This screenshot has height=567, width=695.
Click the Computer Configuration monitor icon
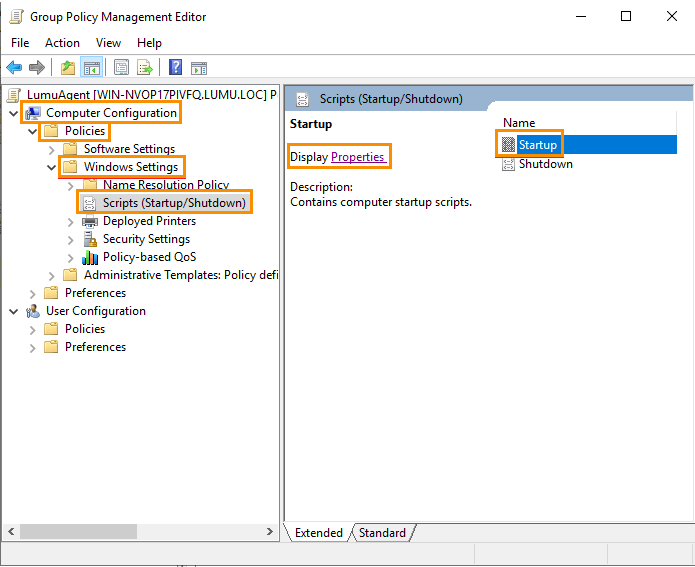tap(33, 113)
